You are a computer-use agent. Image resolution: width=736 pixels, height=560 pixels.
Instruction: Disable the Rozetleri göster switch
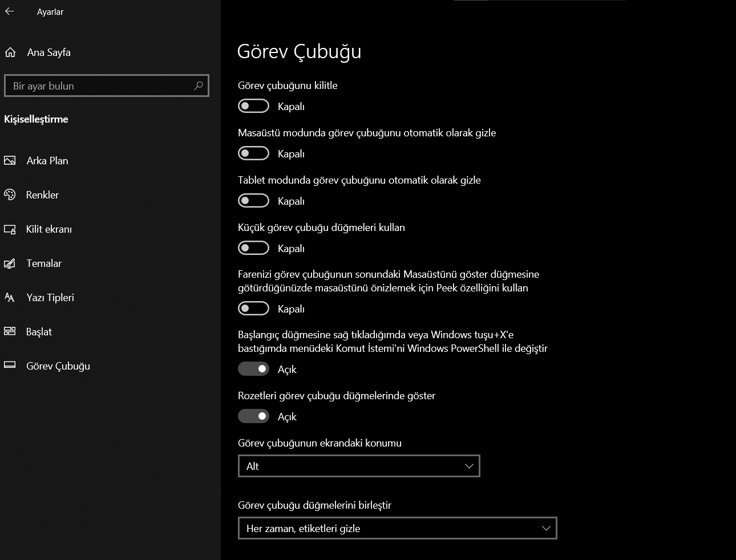coord(253,416)
